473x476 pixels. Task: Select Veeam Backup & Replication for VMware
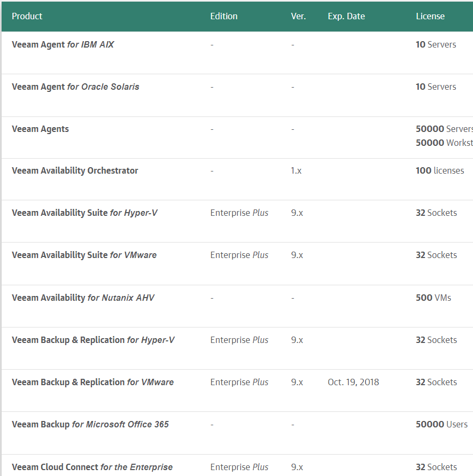[92, 382]
